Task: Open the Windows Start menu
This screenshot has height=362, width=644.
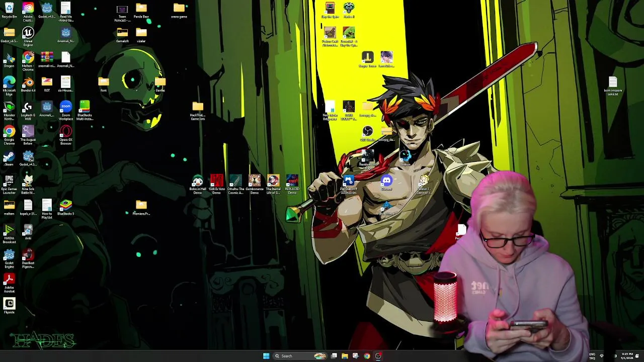Action: [266, 356]
